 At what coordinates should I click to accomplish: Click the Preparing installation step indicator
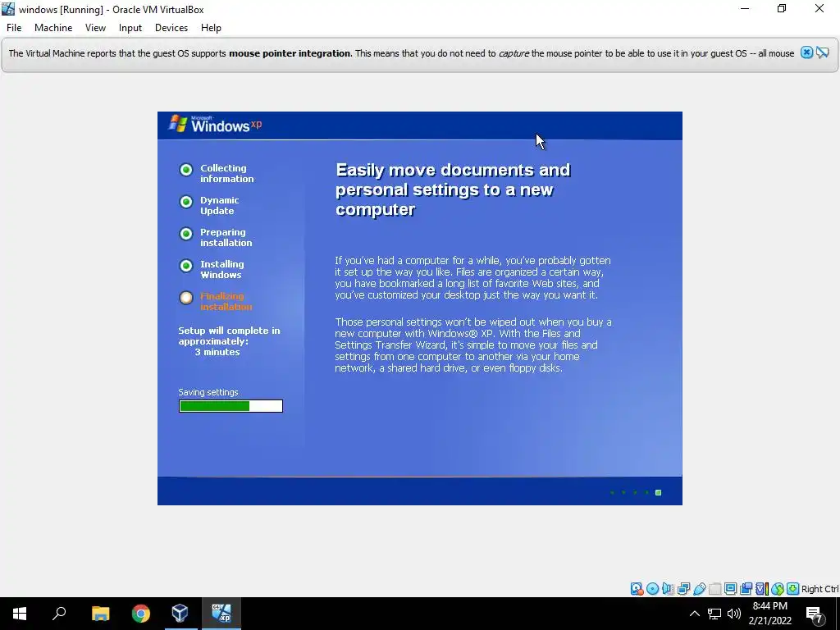pos(186,234)
